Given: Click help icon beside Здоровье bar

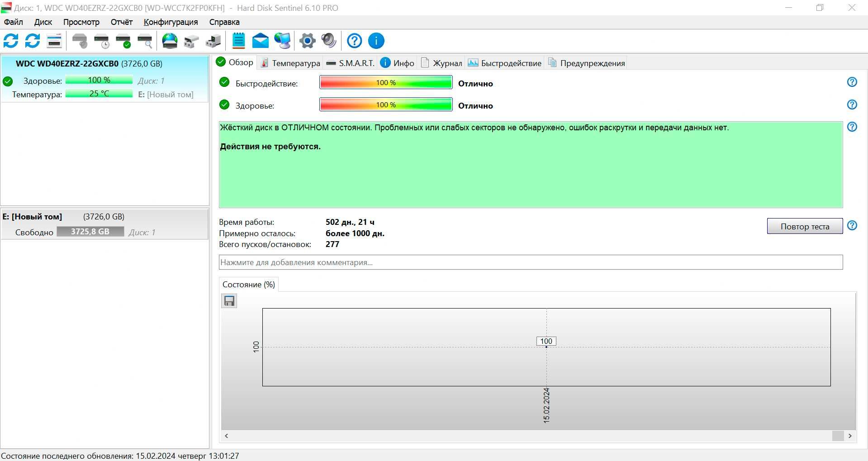Looking at the screenshot, I should point(852,105).
